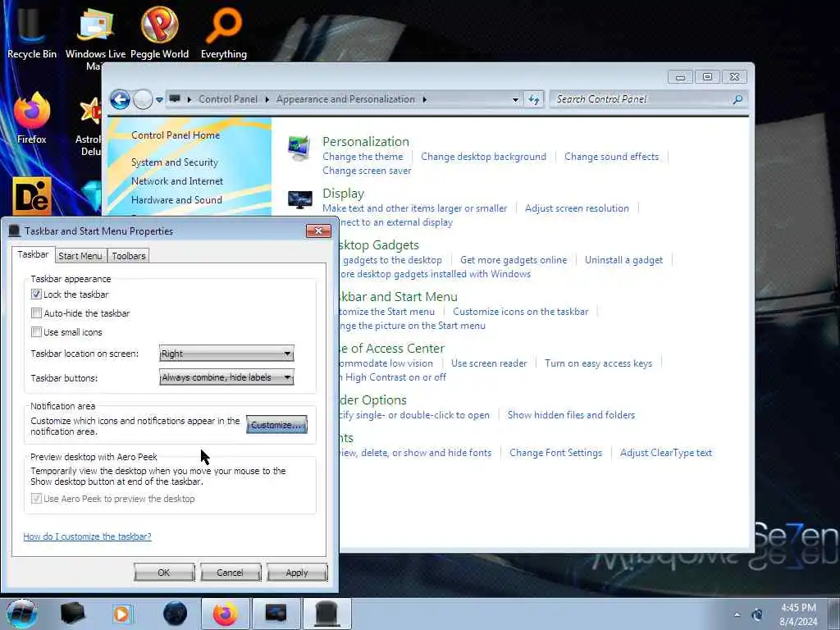Open recent pages dropdown beside navigation arrows
Screen dimensions: 840x630
coord(159,99)
